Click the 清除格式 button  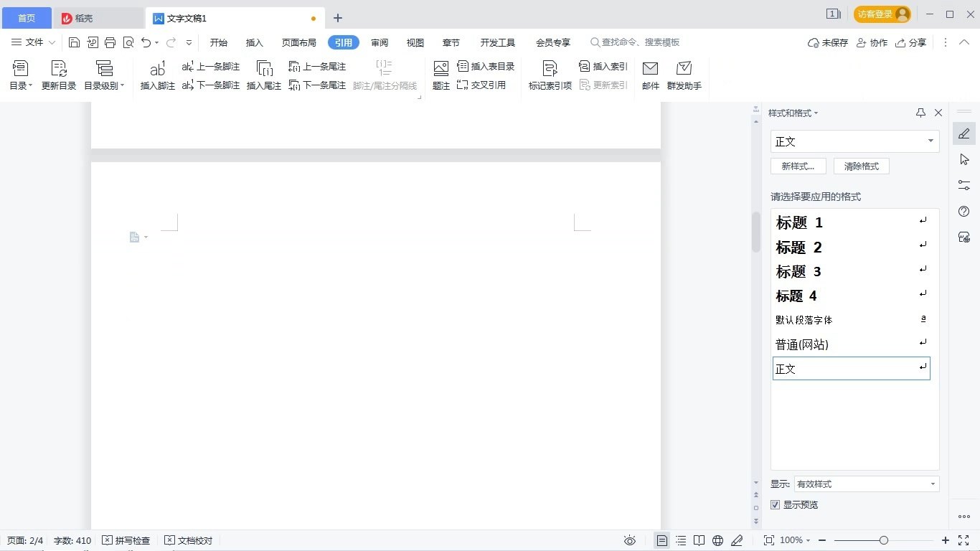tap(861, 166)
